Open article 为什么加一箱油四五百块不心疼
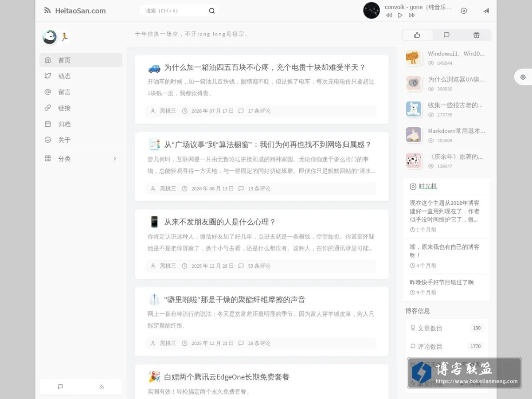 pyautogui.click(x=265, y=67)
